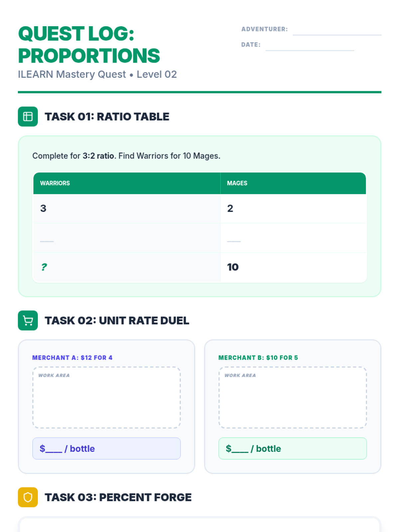Viewport: 399px width, 532px height.
Task: Click the Task 03: Percent Forge heading
Action: point(118,497)
